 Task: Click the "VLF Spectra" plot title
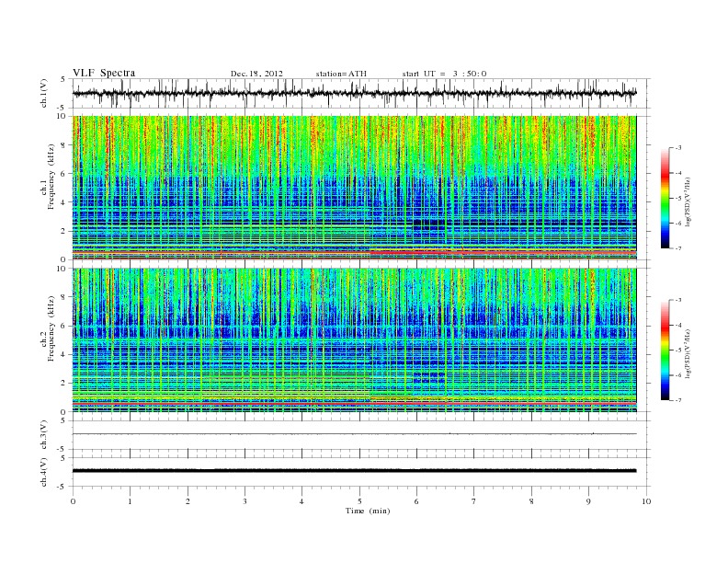(104, 73)
